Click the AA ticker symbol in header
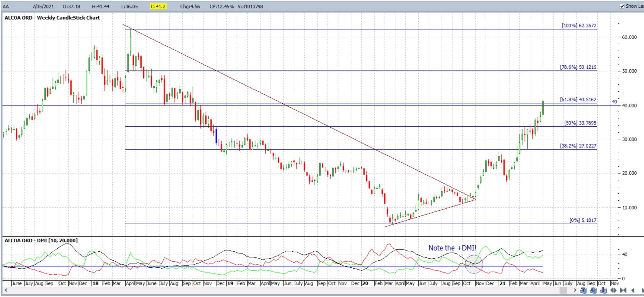 (x=6, y=6)
